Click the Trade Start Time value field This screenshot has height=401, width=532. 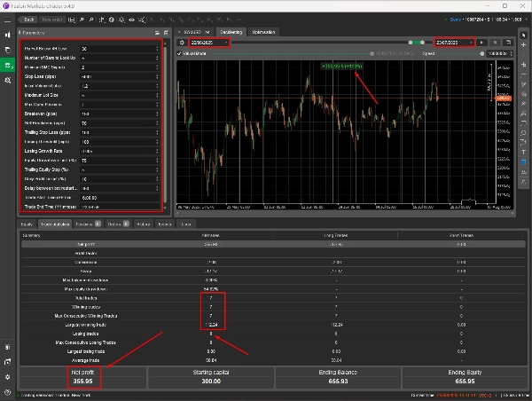point(120,198)
